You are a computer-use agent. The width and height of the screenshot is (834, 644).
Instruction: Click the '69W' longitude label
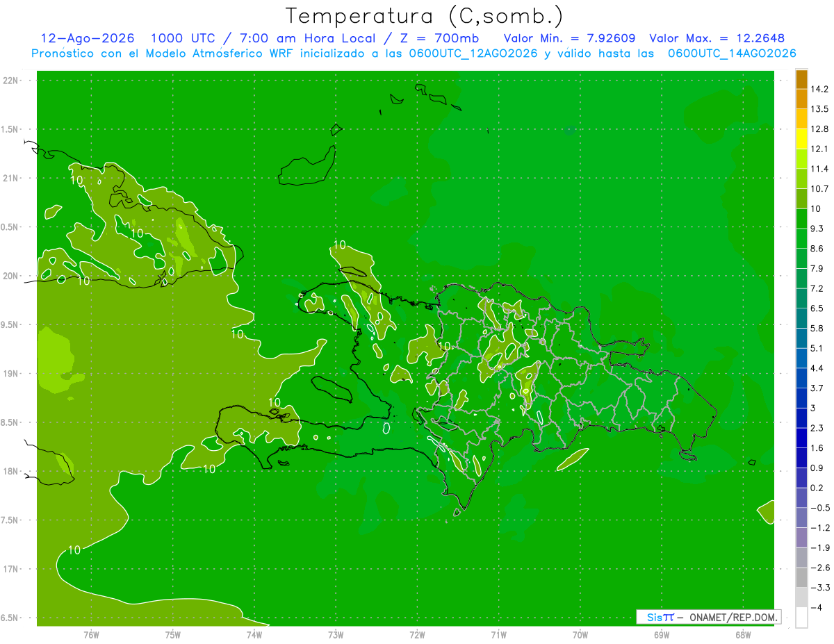[662, 634]
